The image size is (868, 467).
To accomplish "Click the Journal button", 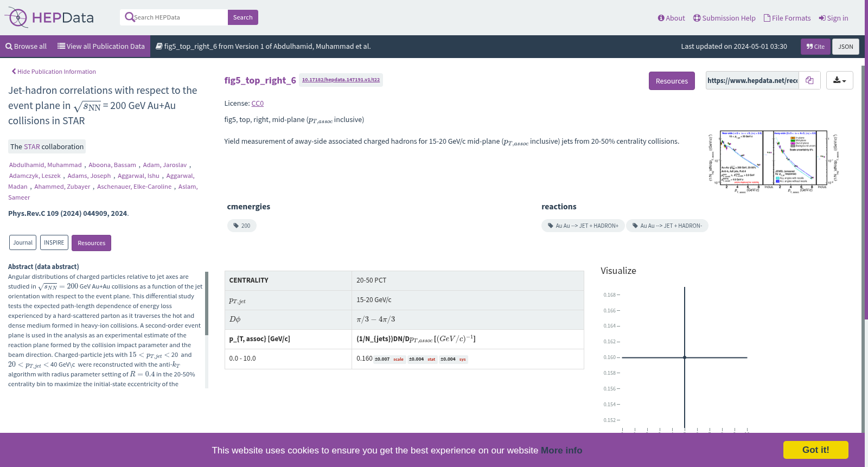I will click(23, 242).
